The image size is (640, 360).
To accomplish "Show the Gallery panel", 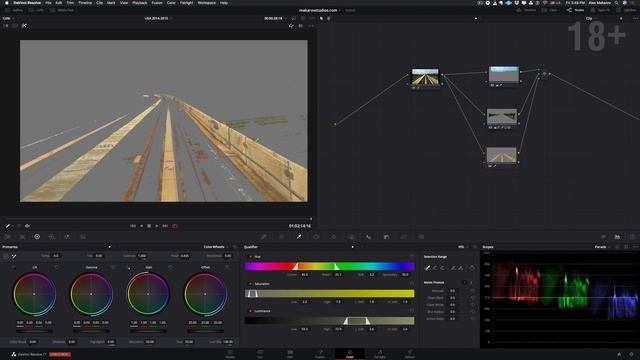I will [14, 10].
